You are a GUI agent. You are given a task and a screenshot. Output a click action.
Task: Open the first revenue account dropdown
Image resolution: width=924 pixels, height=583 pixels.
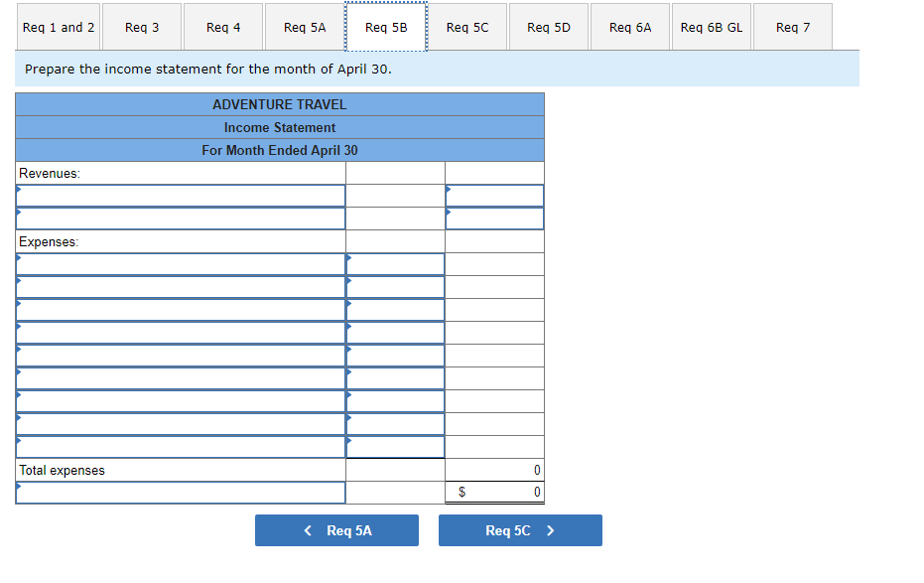180,195
